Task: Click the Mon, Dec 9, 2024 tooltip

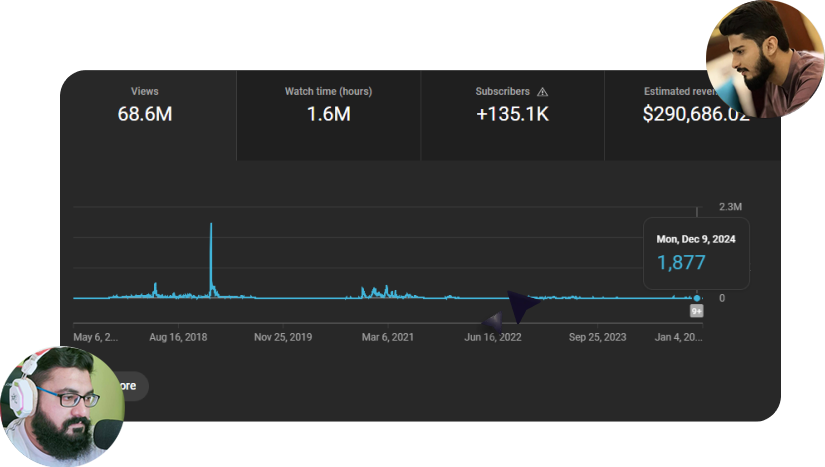Action: pyautogui.click(x=696, y=252)
